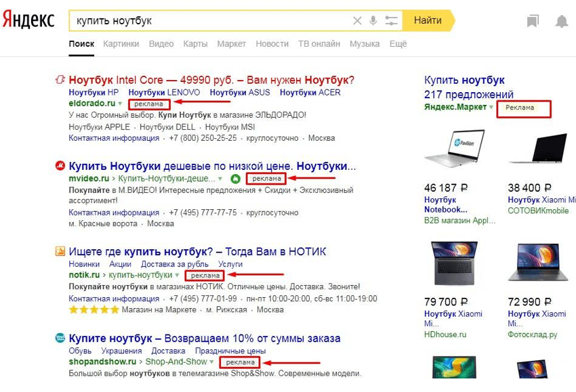
Task: Open the ТВ онлайн tab
Action: [x=319, y=44]
